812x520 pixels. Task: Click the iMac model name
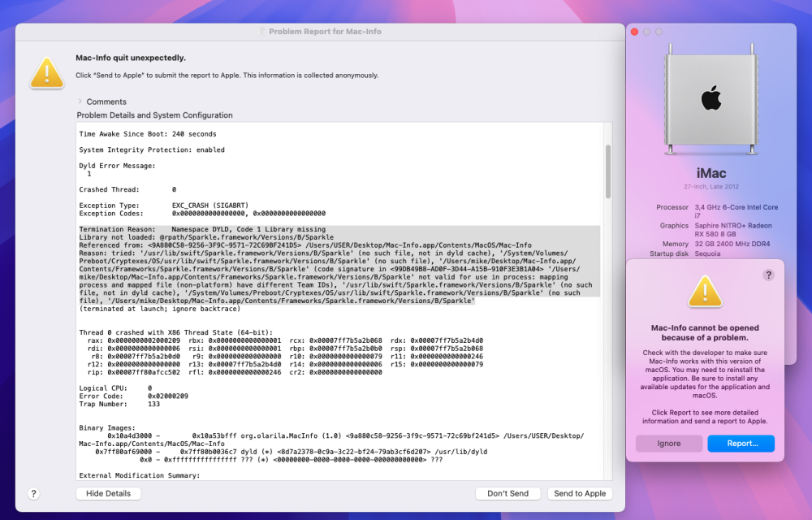(711, 173)
